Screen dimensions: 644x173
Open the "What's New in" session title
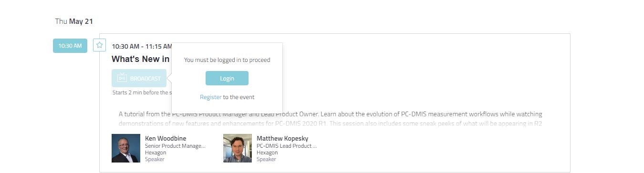coord(141,59)
